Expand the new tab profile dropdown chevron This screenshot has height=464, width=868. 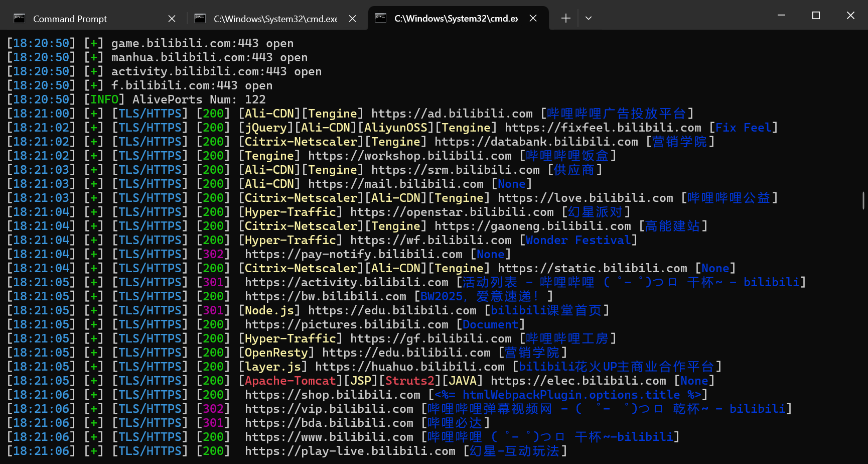589,19
